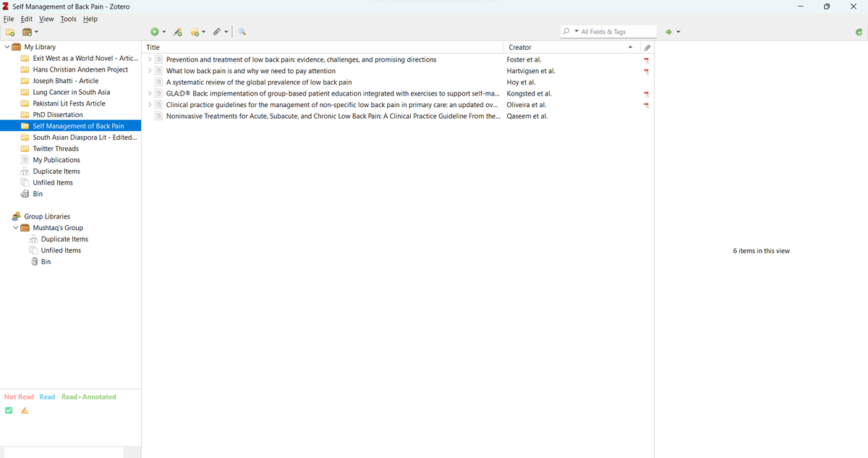The image size is (868, 458).
Task: Open Unfiled Items under Mushtaq's Group
Action: [61, 250]
